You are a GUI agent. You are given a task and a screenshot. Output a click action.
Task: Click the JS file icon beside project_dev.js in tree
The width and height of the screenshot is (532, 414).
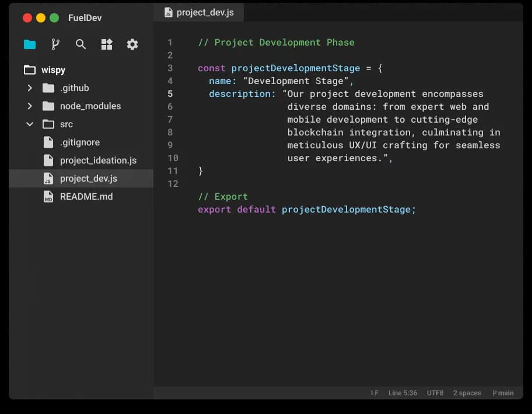tap(48, 179)
